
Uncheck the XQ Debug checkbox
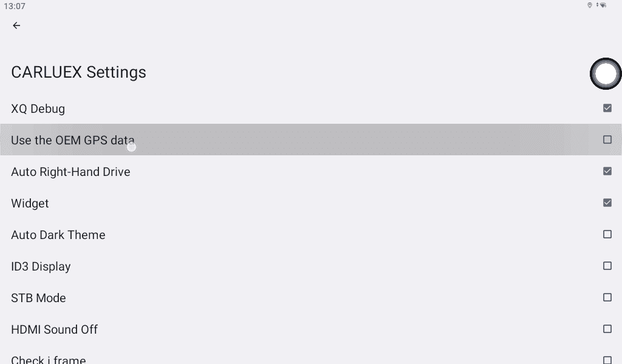coord(607,108)
